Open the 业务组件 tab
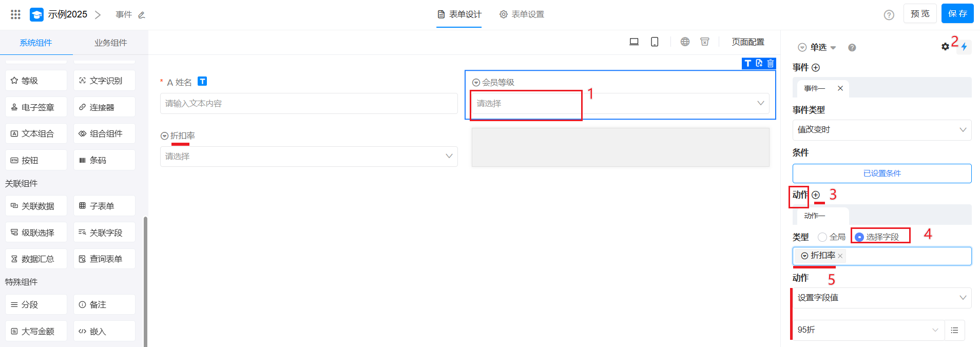980x347 pixels. pyautogui.click(x=110, y=43)
